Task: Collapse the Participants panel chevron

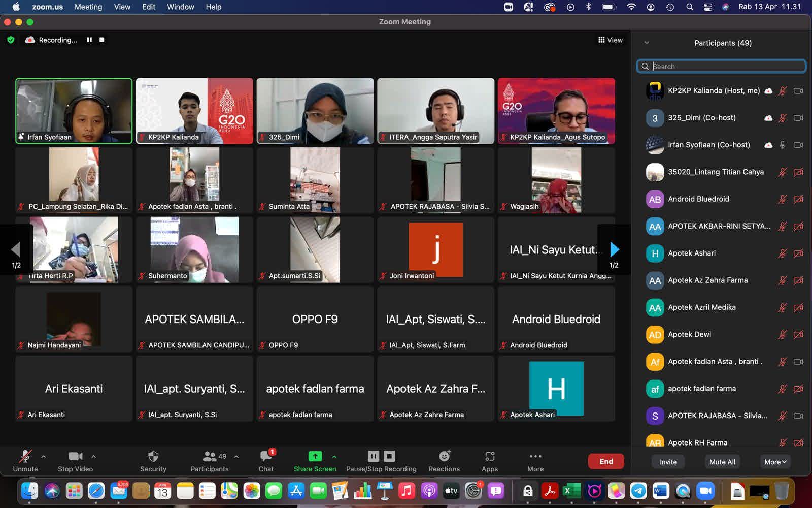Action: pyautogui.click(x=647, y=43)
